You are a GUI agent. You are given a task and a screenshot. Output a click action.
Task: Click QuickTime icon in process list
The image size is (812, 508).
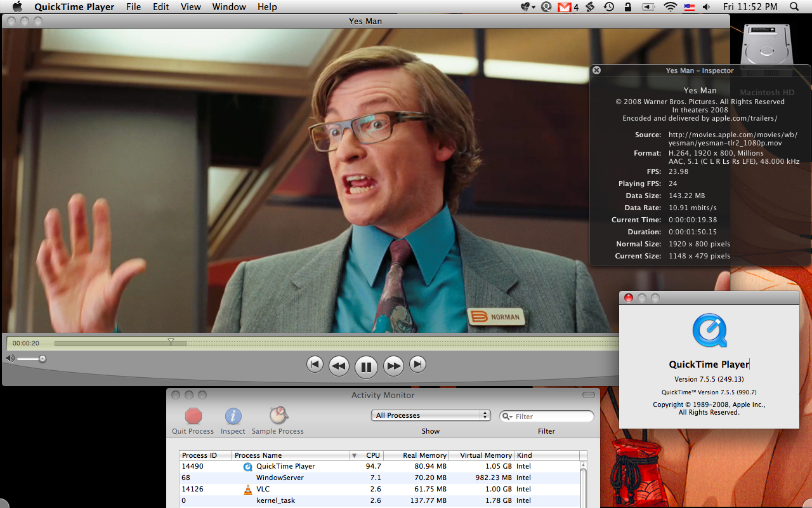point(248,466)
